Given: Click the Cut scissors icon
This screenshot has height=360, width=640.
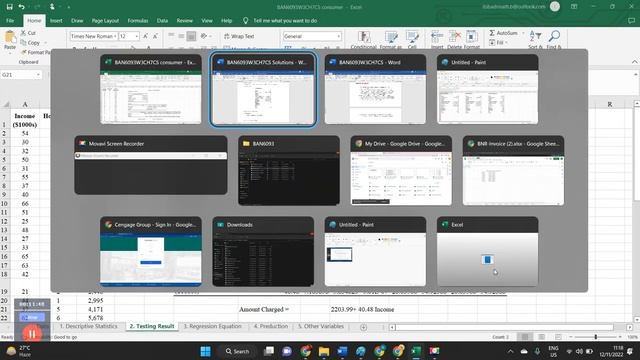Looking at the screenshot, I should click(x=23, y=33).
